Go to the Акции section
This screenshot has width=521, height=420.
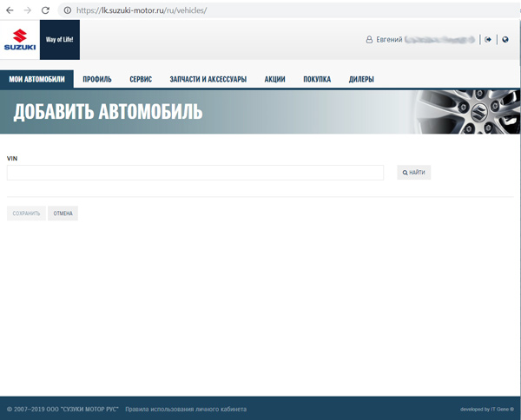pos(274,79)
